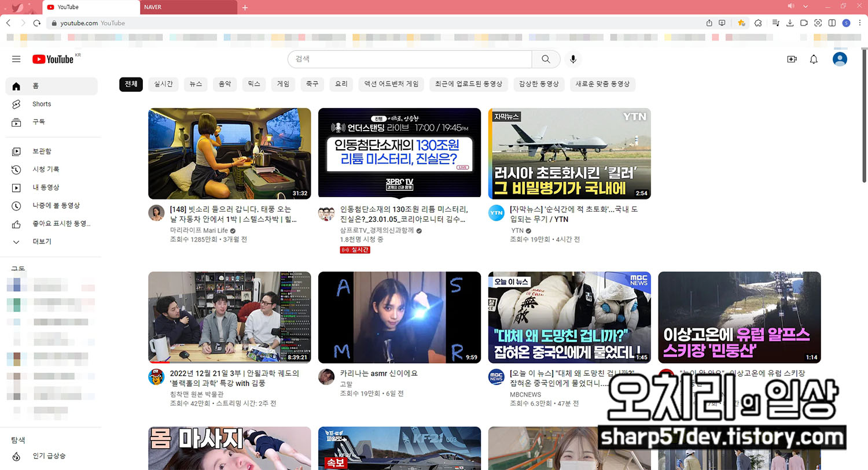Switch to the NAVER tab
The width and height of the screenshot is (868, 470).
[188, 8]
